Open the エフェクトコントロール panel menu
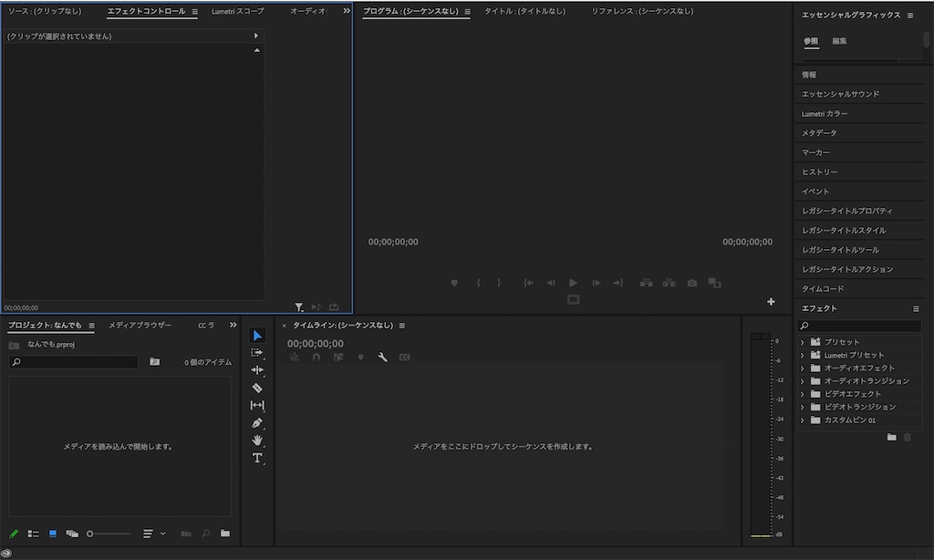Viewport: 934px width, 560px height. [195, 11]
